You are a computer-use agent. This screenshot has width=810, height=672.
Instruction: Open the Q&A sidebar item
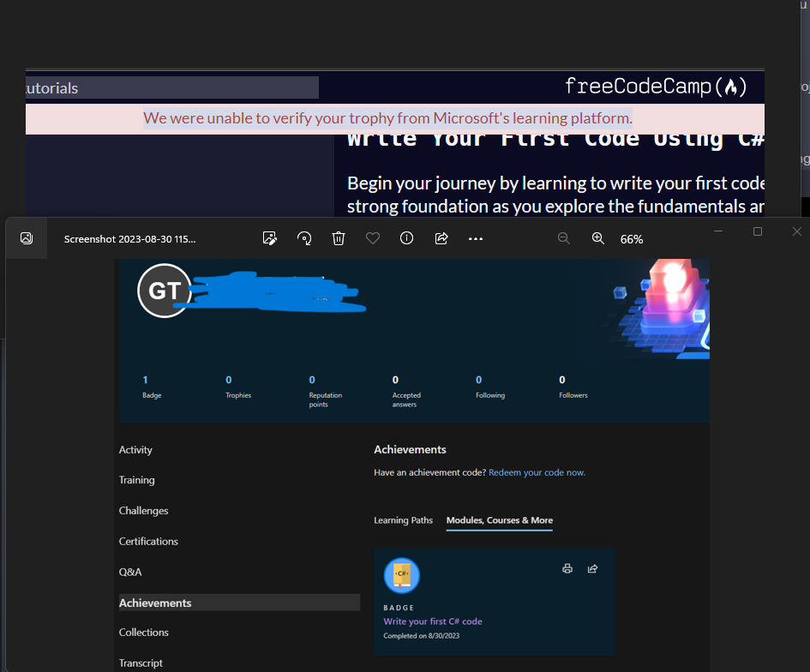point(130,572)
